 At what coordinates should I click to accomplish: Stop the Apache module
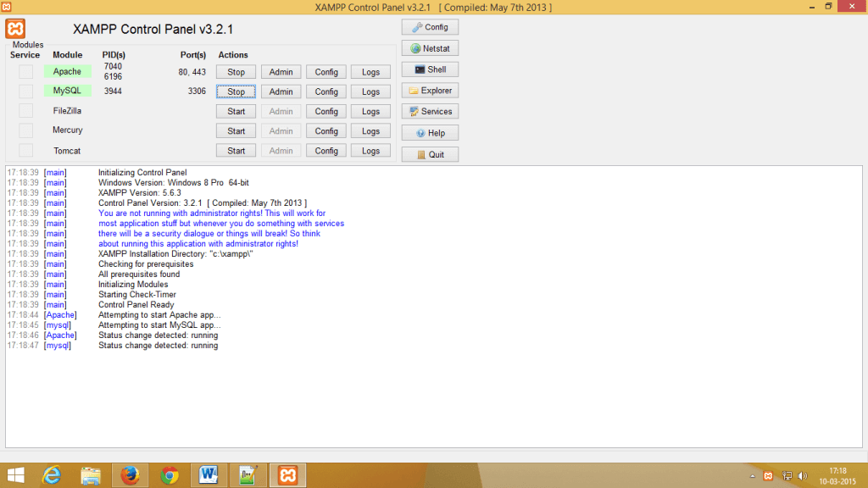pyautogui.click(x=236, y=72)
